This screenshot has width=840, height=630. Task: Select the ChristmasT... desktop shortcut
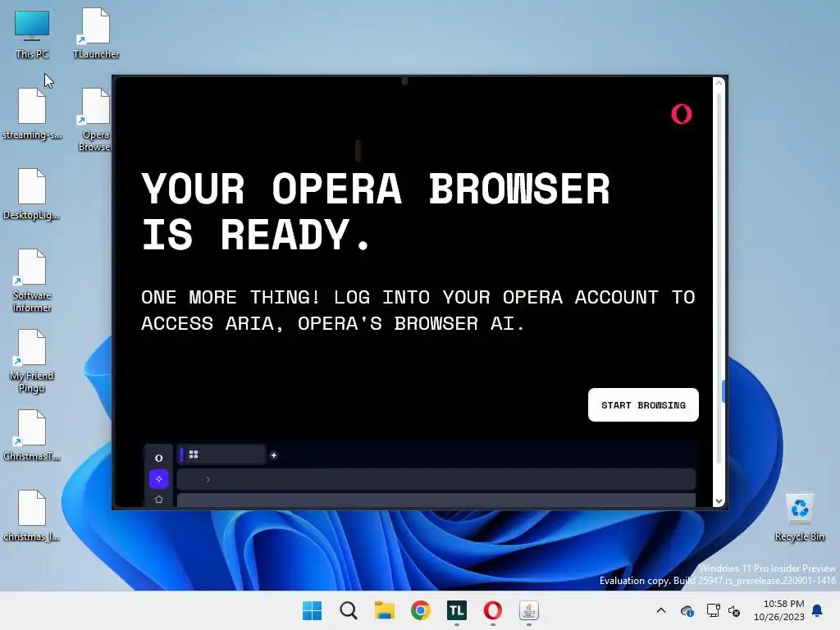[32, 436]
